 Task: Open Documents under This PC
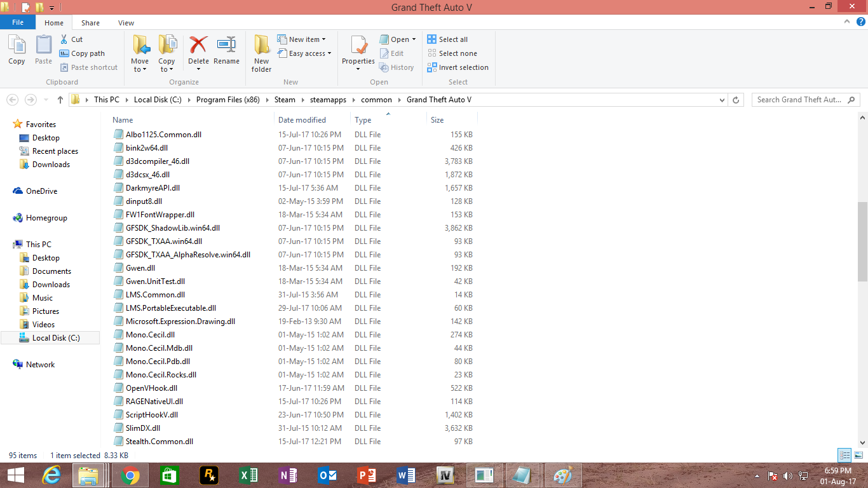[51, 271]
